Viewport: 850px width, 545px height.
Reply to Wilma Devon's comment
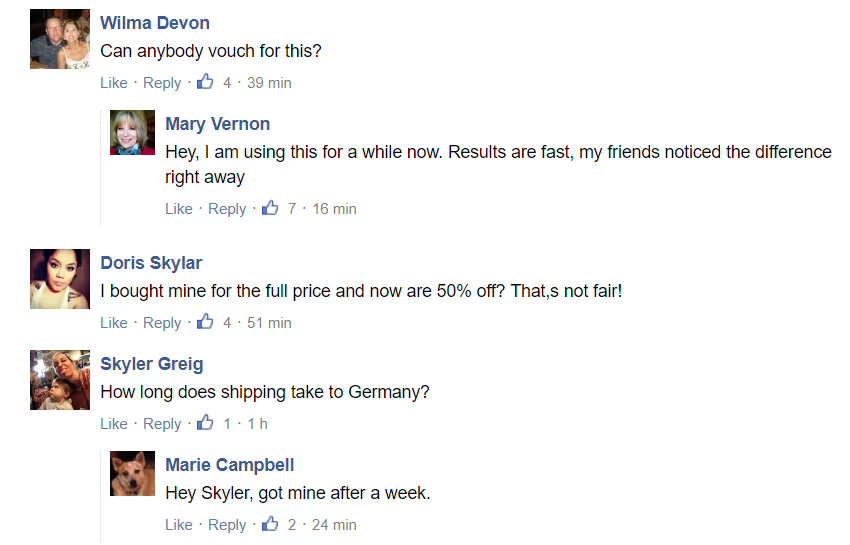[162, 83]
